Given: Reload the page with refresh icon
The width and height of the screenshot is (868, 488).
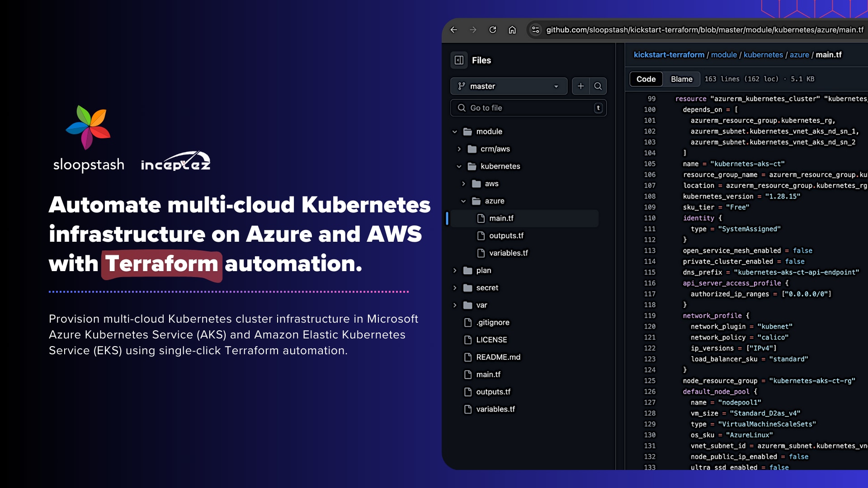Looking at the screenshot, I should click(x=493, y=30).
